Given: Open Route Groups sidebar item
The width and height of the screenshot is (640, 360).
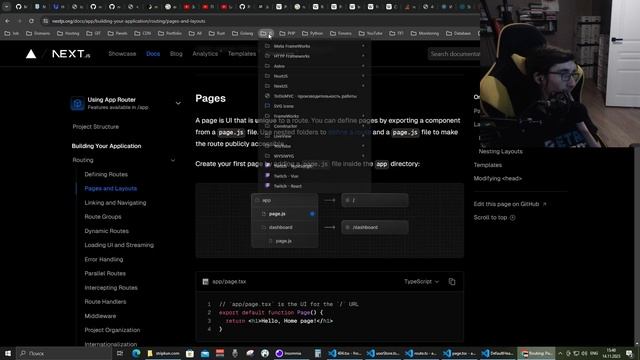Looking at the screenshot, I should point(103,217).
